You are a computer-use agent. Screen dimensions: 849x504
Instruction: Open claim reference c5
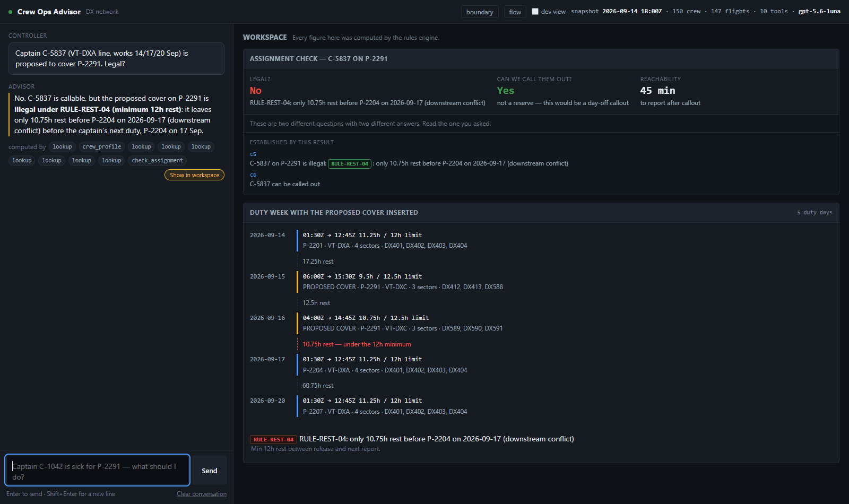pos(253,154)
